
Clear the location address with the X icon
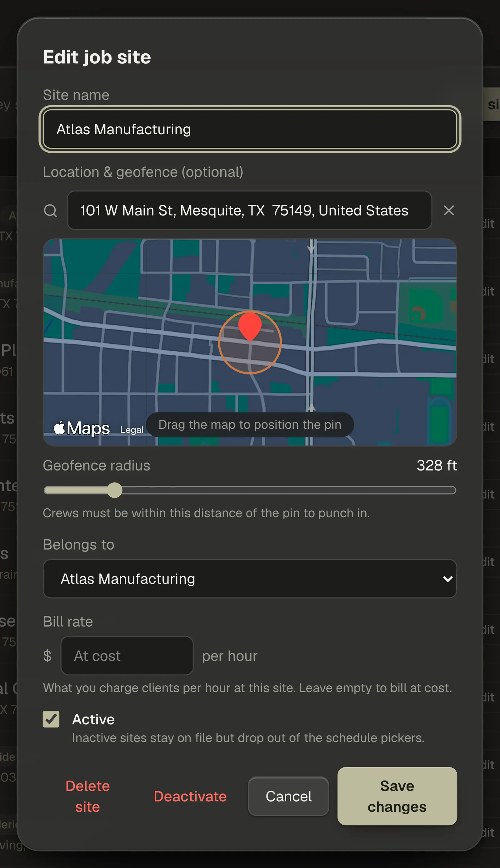click(449, 210)
